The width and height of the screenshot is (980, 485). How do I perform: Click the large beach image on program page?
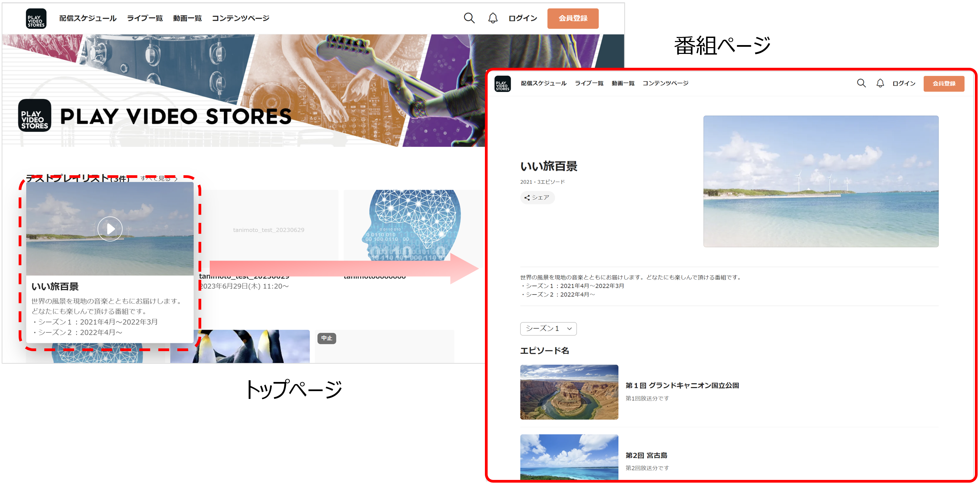(820, 181)
